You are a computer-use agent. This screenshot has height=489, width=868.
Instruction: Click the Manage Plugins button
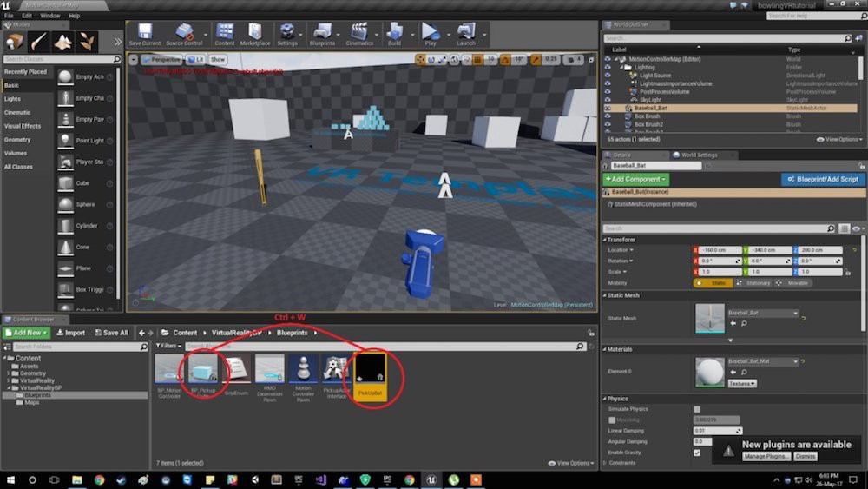point(766,456)
